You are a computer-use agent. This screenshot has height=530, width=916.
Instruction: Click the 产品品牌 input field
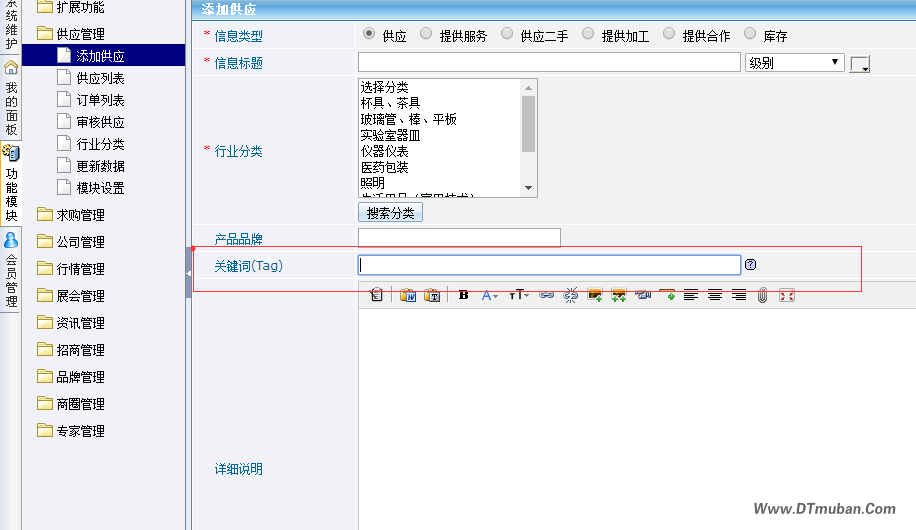pos(459,238)
